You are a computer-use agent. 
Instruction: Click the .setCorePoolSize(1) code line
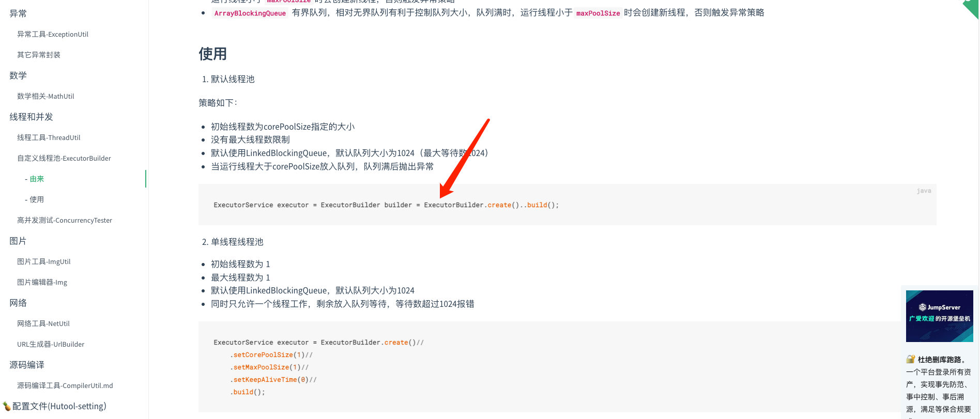pyautogui.click(x=271, y=355)
